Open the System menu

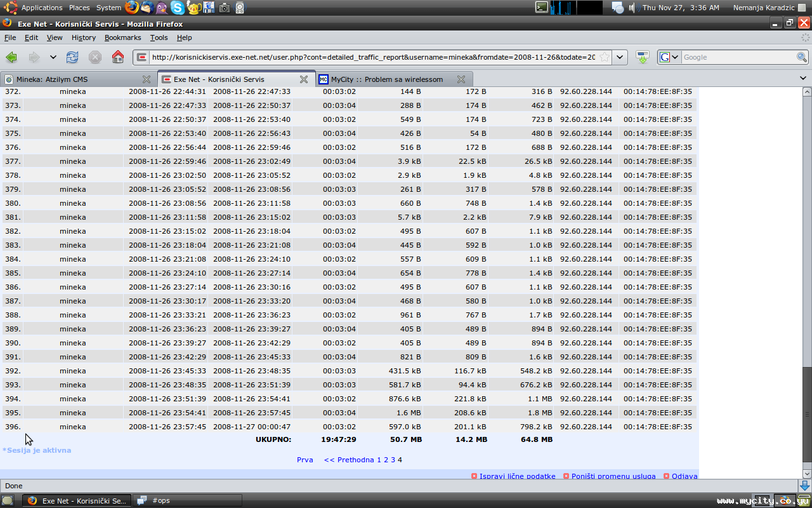coord(108,8)
